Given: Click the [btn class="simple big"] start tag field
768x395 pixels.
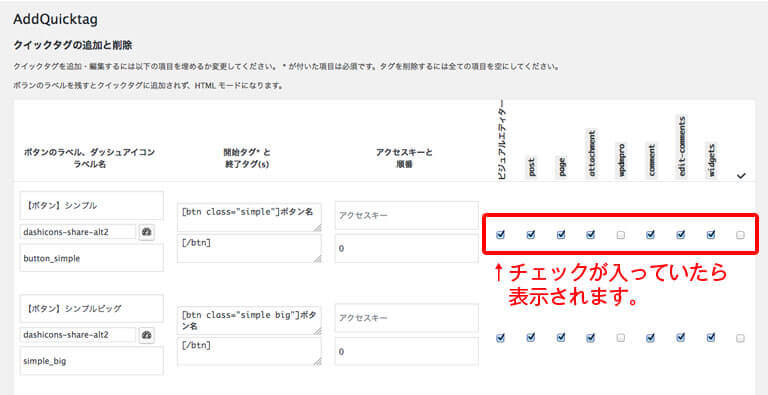Looking at the screenshot, I should [x=249, y=320].
